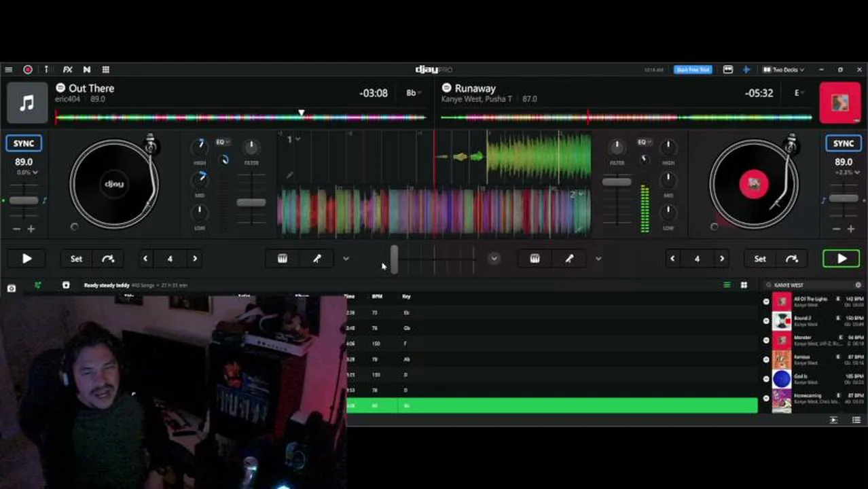Click the left deck volume fader

[x=251, y=202]
